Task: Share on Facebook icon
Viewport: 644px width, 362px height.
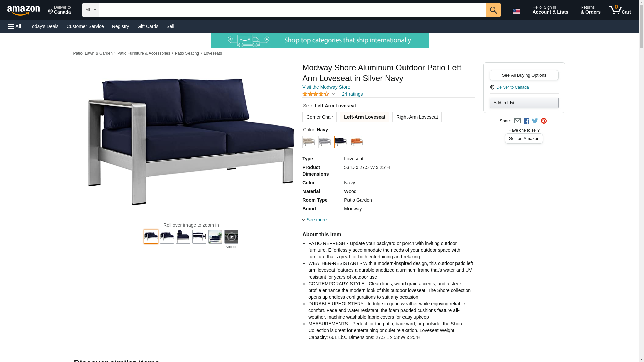Action: click(526, 121)
